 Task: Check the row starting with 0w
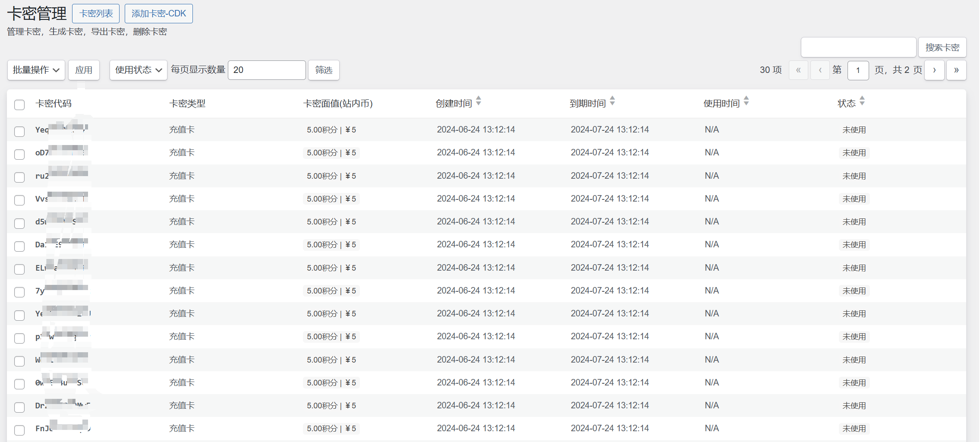[19, 384]
